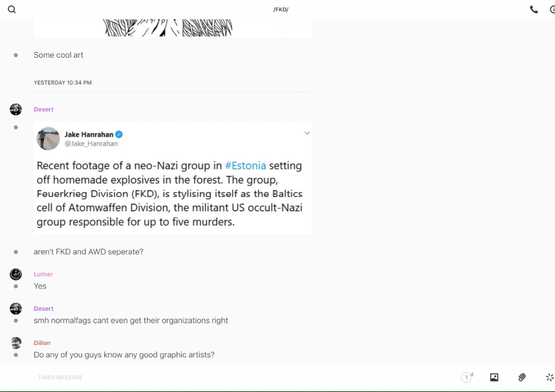Click the /FKD/ conversation title
555x392 pixels.
point(281,10)
